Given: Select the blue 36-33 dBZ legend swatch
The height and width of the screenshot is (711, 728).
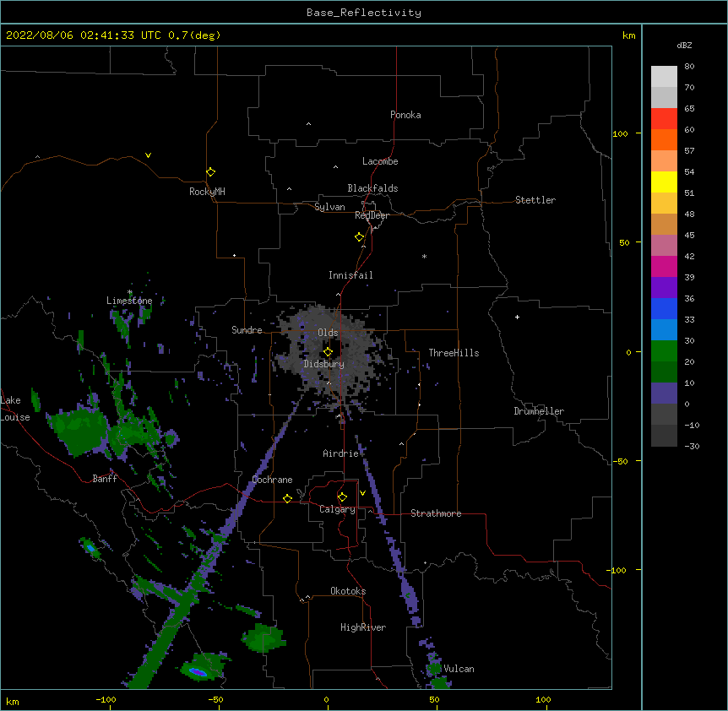Looking at the screenshot, I should click(664, 308).
